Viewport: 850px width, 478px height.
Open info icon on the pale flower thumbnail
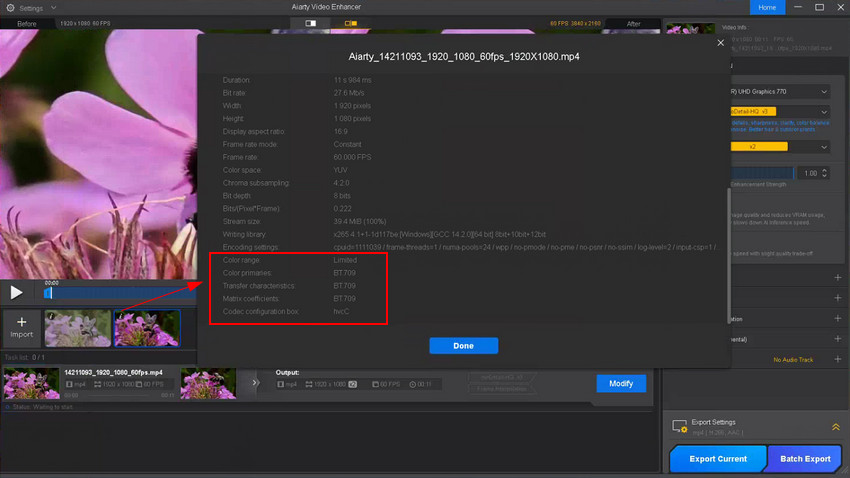pyautogui.click(x=51, y=316)
